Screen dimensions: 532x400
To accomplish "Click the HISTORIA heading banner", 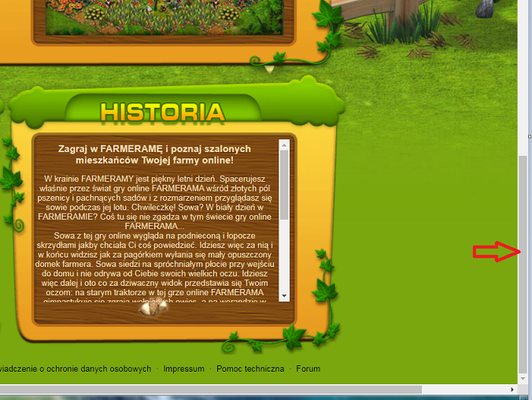I will [x=163, y=112].
